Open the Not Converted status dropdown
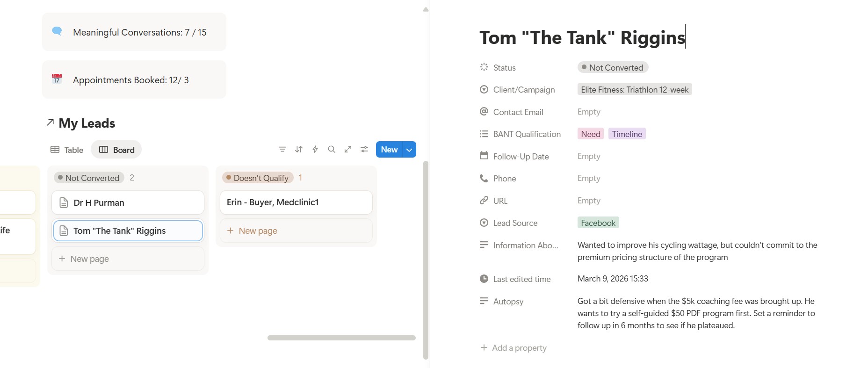The image size is (868, 368). (613, 67)
